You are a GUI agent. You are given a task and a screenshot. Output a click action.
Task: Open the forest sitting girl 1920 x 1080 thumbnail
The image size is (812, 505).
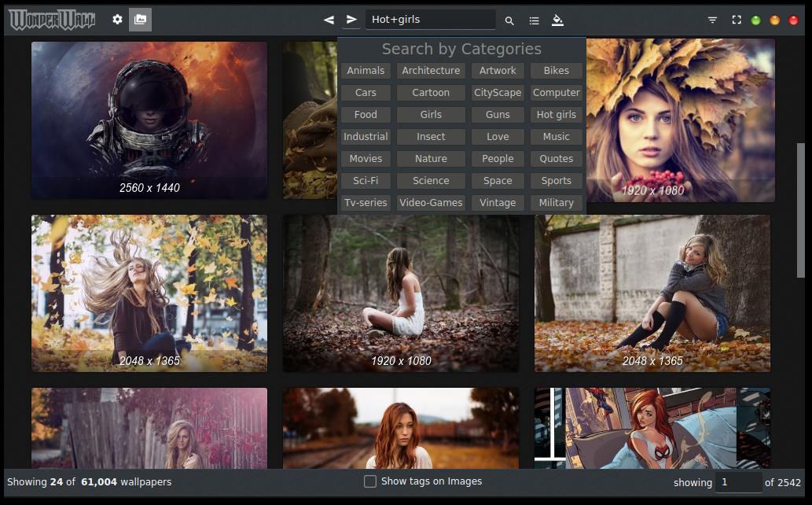click(x=401, y=293)
